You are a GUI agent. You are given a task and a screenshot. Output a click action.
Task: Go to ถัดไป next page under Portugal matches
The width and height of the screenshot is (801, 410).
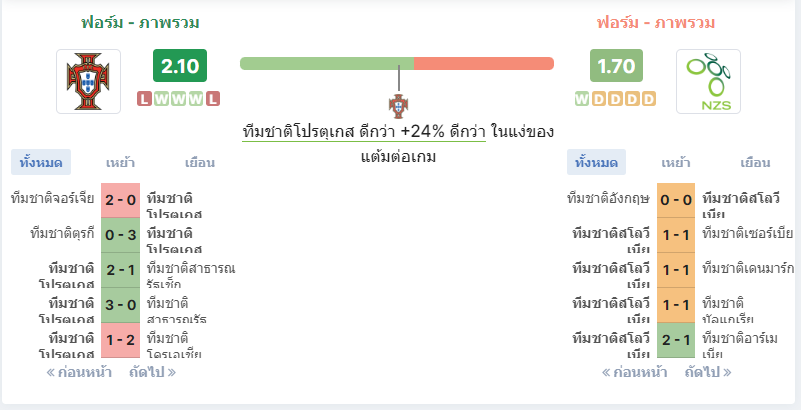pos(153,372)
